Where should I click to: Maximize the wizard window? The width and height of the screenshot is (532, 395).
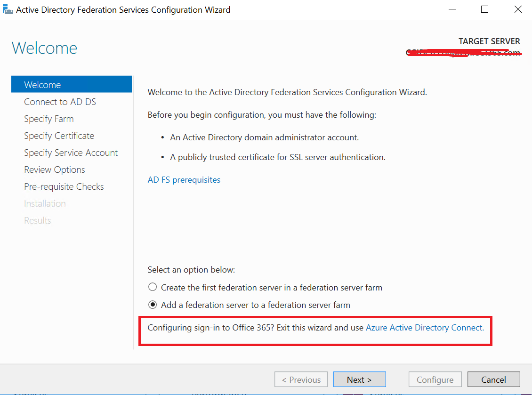click(484, 9)
